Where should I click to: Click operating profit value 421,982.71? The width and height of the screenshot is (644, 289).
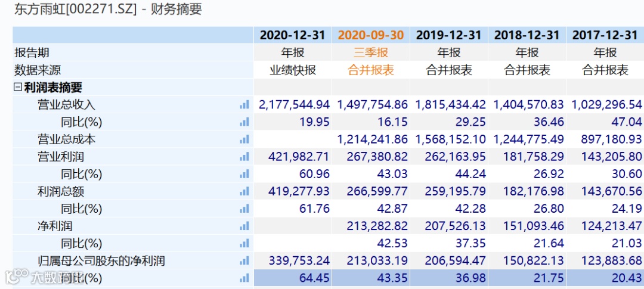(x=299, y=156)
